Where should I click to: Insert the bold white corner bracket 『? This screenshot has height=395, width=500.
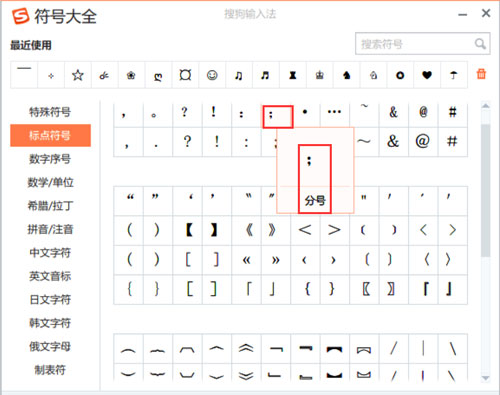423,289
